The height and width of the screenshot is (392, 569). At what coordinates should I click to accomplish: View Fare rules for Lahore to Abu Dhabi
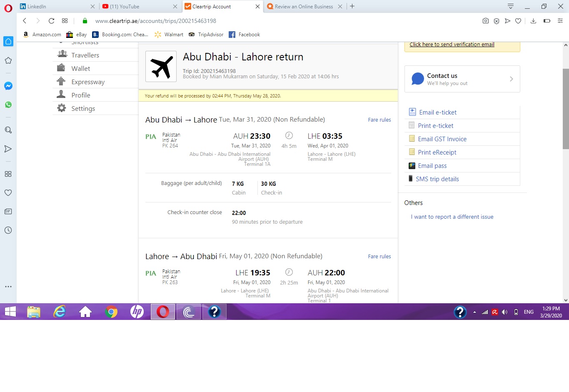(x=379, y=256)
